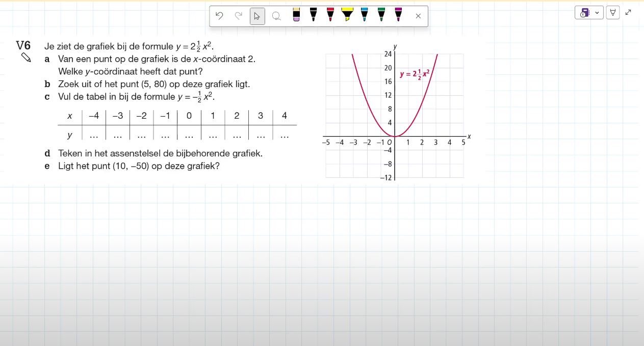The image size is (644, 346).
Task: Select the eraser tool
Action: tap(296, 15)
